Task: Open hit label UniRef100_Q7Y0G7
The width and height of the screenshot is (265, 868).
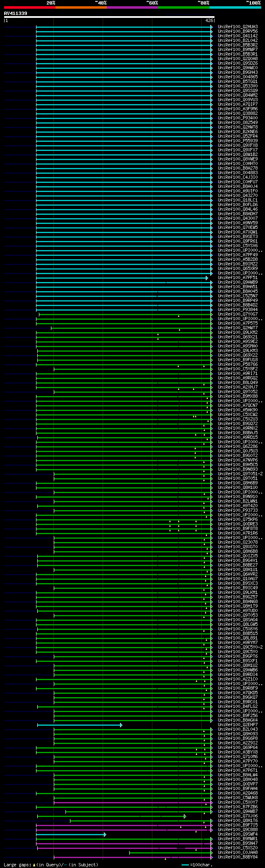Action: 238,314
